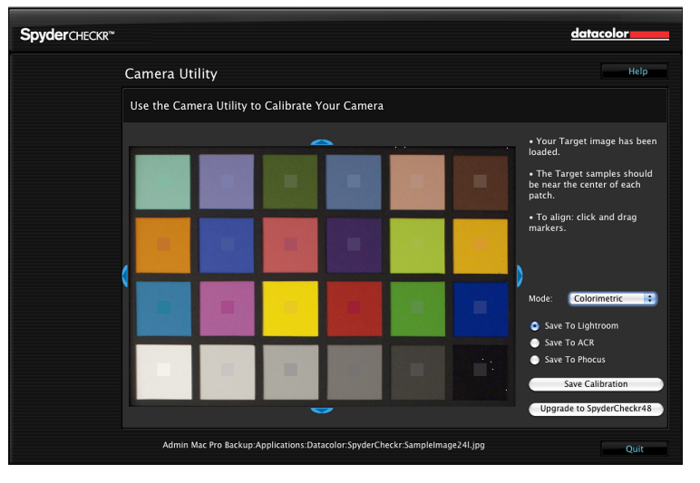This screenshot has width=700, height=483.
Task: Quit the SpyderCheckr application
Action: coord(634,449)
